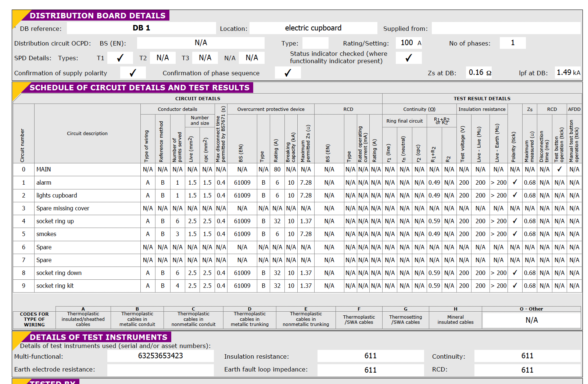Click the Earth fault loop impedance field
Image resolution: width=588 pixels, height=384 pixels.
point(370,370)
